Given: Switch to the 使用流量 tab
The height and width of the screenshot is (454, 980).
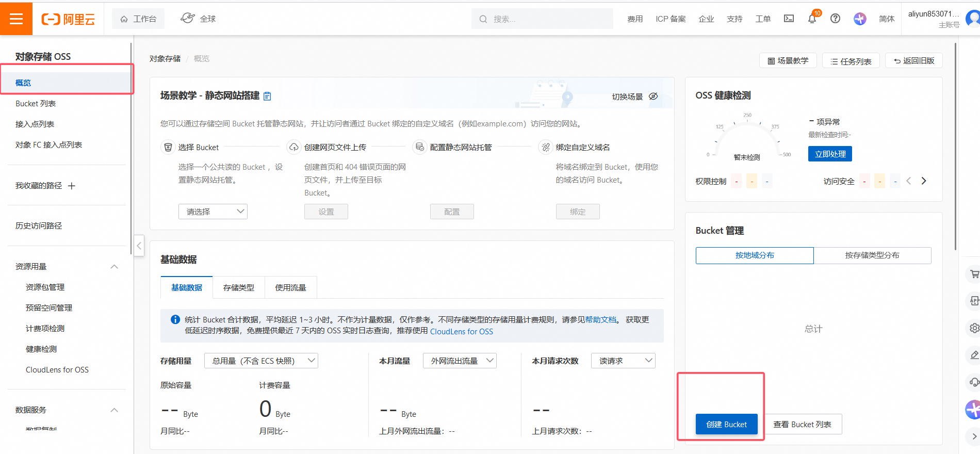Looking at the screenshot, I should click(291, 287).
